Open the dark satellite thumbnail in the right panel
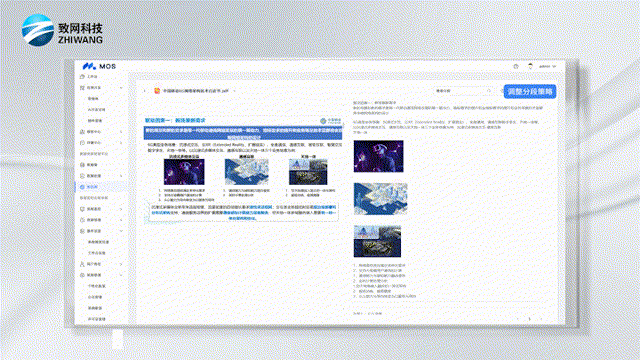Viewport: 640px width, 360px height. point(377,241)
